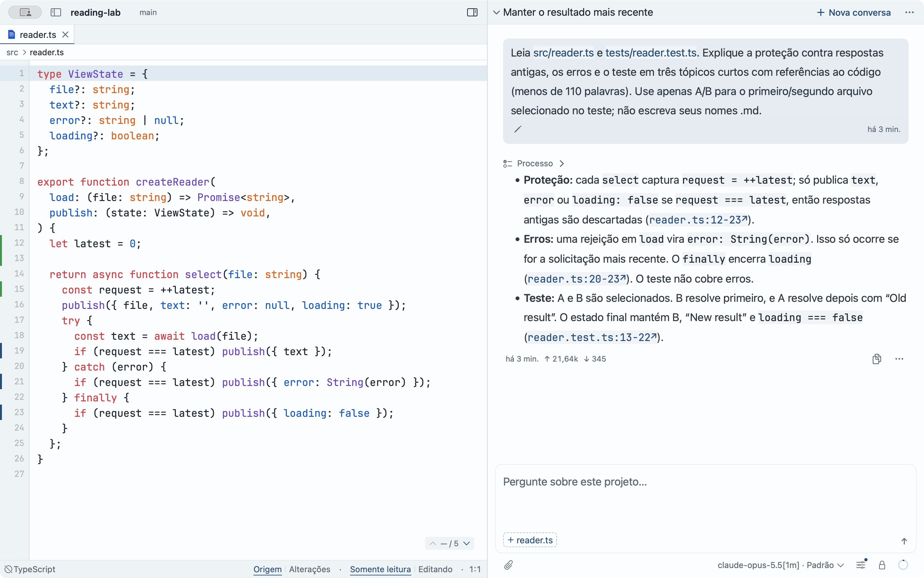
Task: Click the window mode toggle pill icon
Action: pyautogui.click(x=25, y=12)
